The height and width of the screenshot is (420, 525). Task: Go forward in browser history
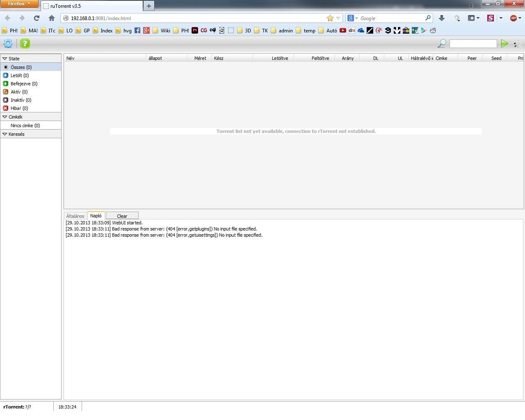22,18
